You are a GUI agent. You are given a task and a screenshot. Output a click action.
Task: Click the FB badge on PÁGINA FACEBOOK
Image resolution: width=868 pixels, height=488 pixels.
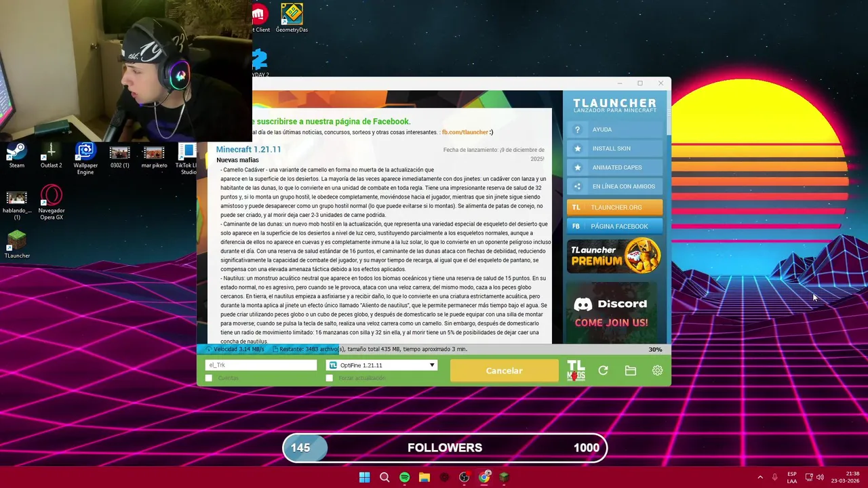click(576, 226)
